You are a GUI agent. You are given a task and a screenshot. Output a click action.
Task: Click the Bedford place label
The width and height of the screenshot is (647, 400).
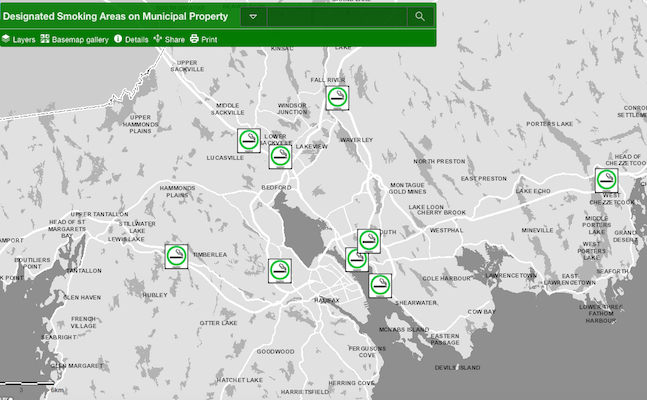point(275,187)
